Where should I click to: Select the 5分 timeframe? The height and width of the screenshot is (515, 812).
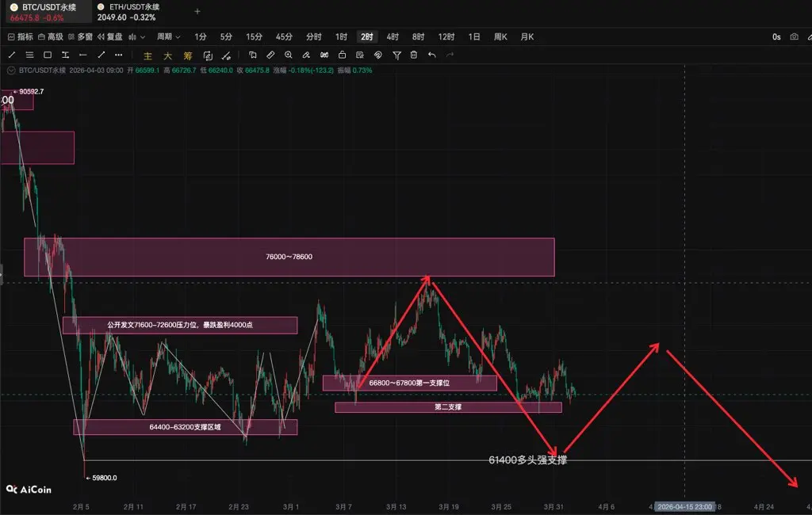point(226,36)
